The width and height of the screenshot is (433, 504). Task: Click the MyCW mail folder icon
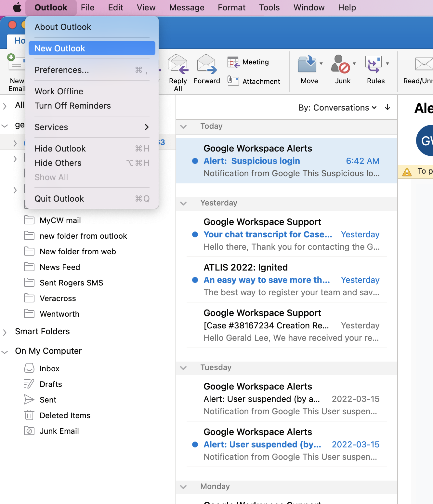29,220
